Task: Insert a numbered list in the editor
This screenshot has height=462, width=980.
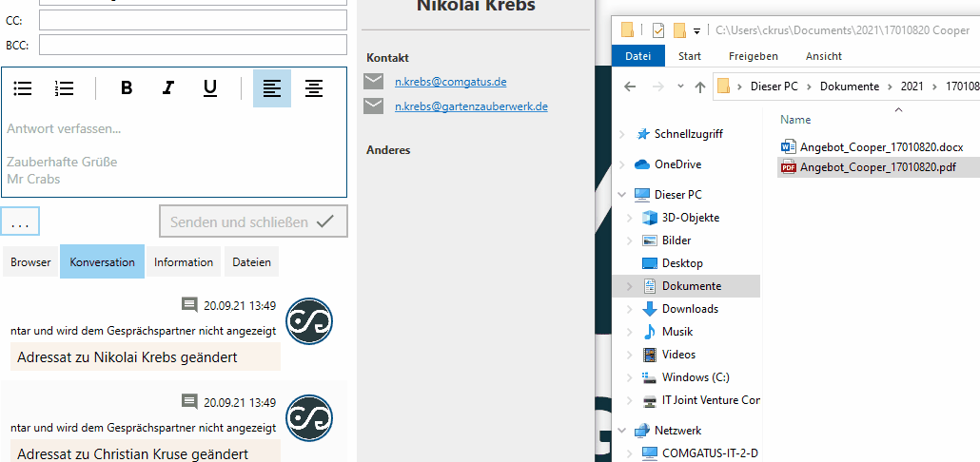Action: coord(65,88)
